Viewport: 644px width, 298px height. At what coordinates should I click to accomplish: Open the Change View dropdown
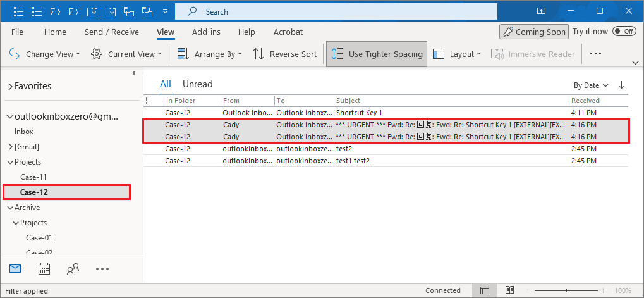pos(46,54)
